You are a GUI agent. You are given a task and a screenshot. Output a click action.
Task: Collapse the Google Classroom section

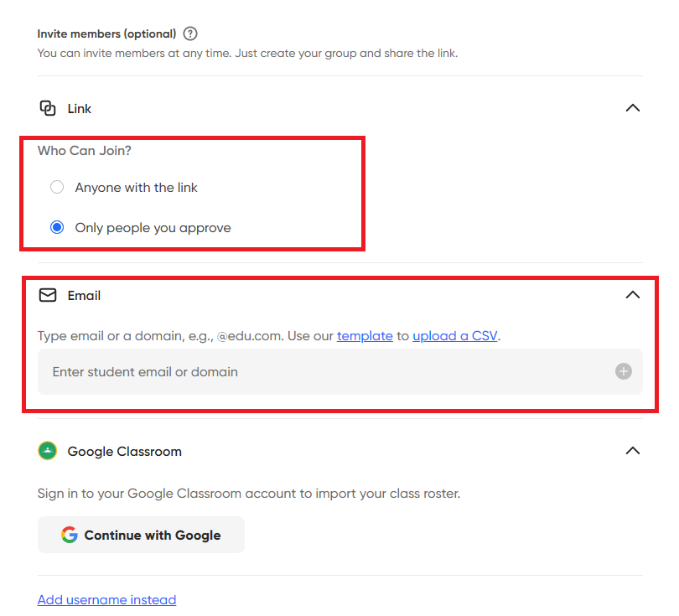pos(633,451)
